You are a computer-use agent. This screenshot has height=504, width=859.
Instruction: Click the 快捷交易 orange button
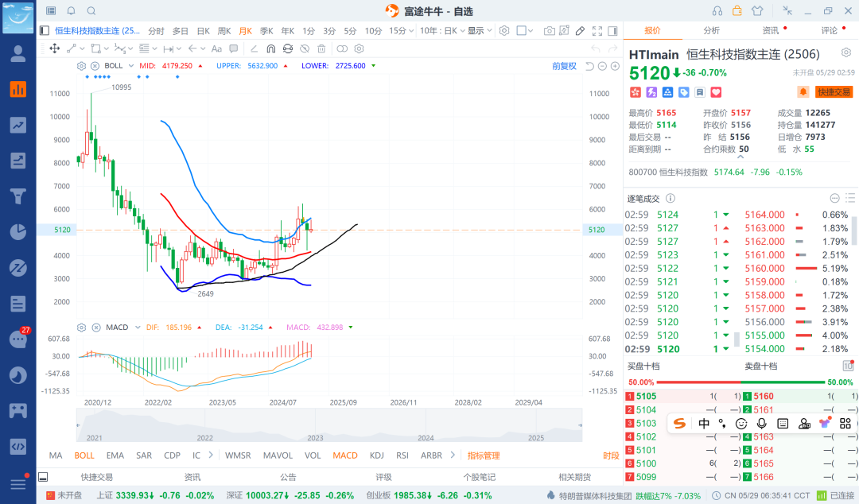point(834,92)
